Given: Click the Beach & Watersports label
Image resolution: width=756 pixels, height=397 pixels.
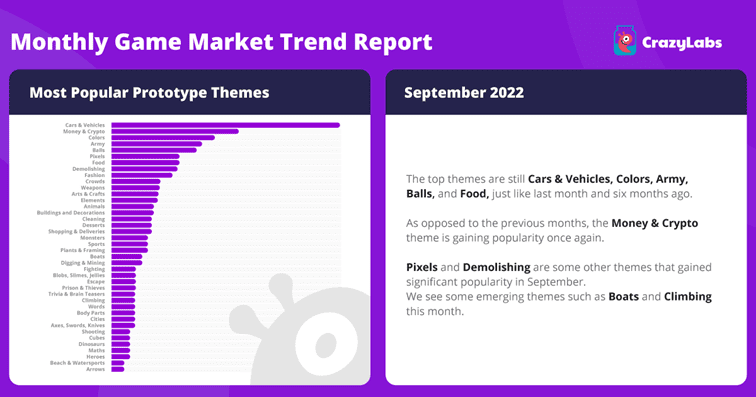Looking at the screenshot, I should [x=77, y=363].
